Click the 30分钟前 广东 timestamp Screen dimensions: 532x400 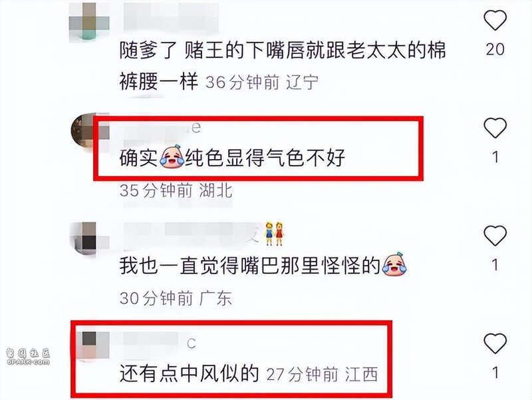176,298
